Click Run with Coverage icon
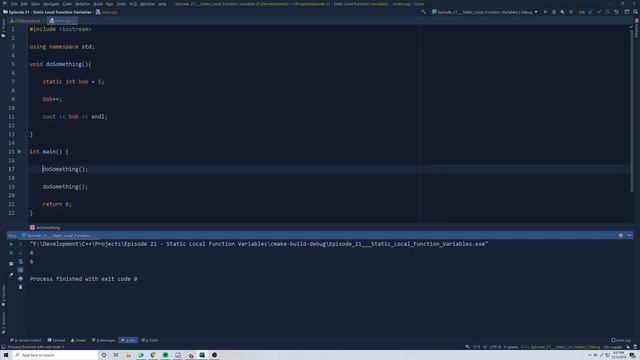Image resolution: width=640 pixels, height=360 pixels. [562, 12]
